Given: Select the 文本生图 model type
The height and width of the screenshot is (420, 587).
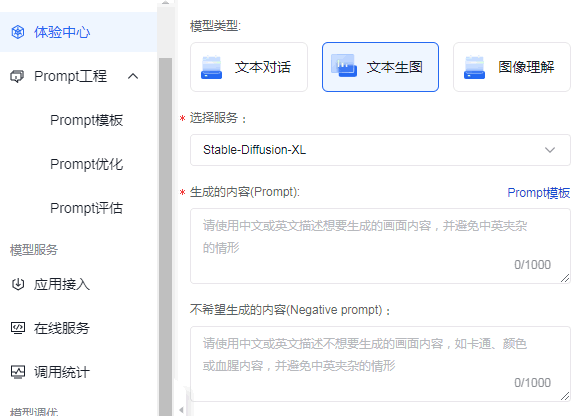Looking at the screenshot, I should tap(380, 67).
